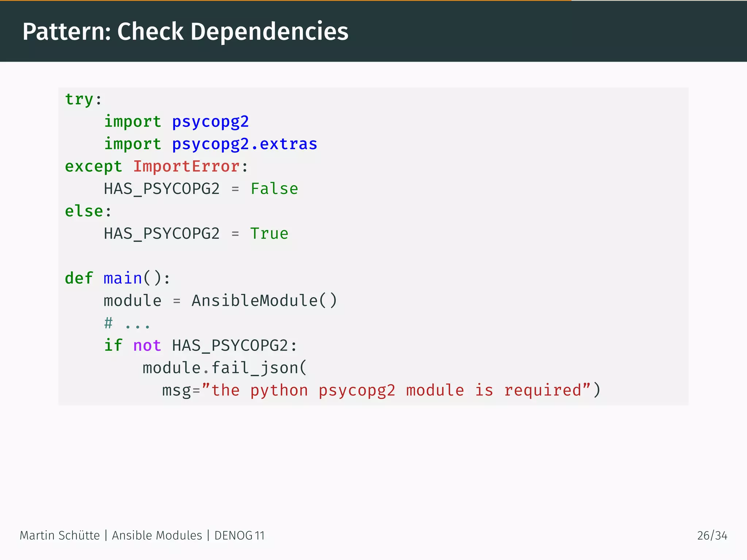
Task: Click the 'except ImportError:' line
Action: (x=156, y=167)
